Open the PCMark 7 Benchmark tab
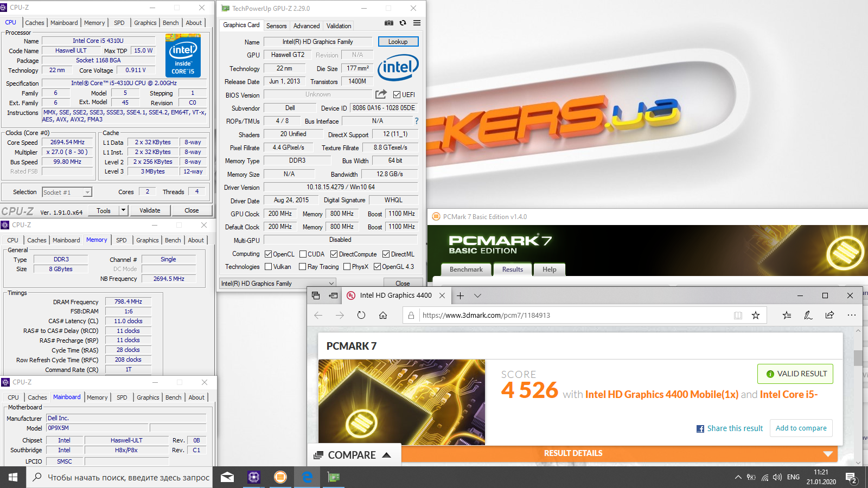Image resolution: width=868 pixels, height=488 pixels. pos(466,269)
